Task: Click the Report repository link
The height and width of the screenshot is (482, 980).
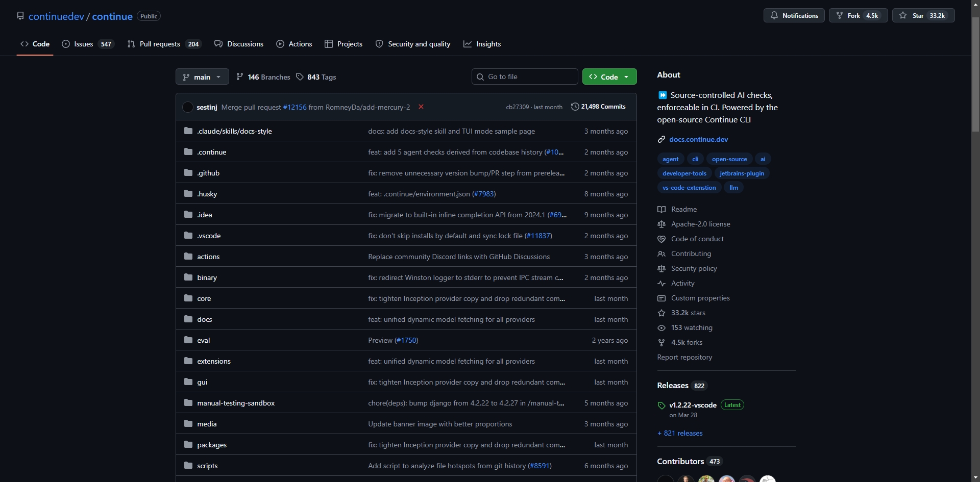Action: pyautogui.click(x=684, y=357)
